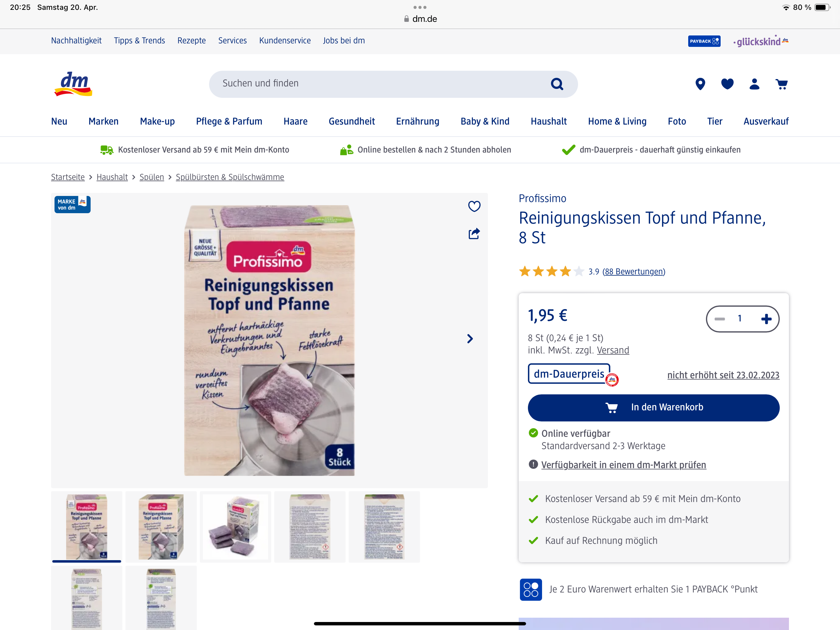Focus the Suchen und finden search field
Image resolution: width=840 pixels, height=630 pixels.
(380, 84)
